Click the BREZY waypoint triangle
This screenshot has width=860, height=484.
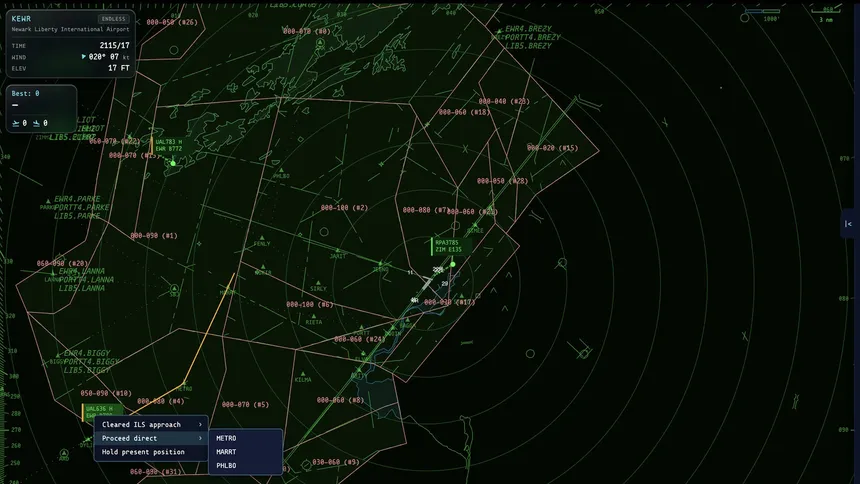point(499,31)
